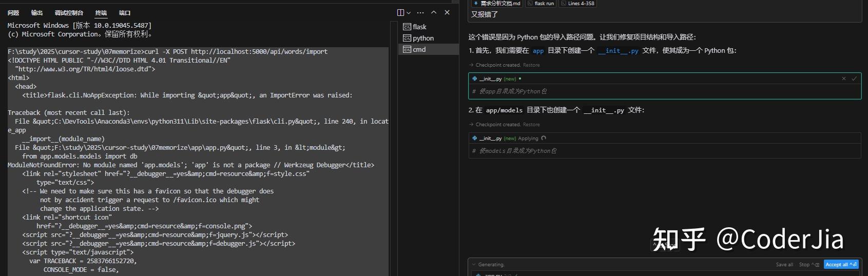Click the 'Microsoft Windows' version line
Viewport: 868px width, 276px height.
80,26
